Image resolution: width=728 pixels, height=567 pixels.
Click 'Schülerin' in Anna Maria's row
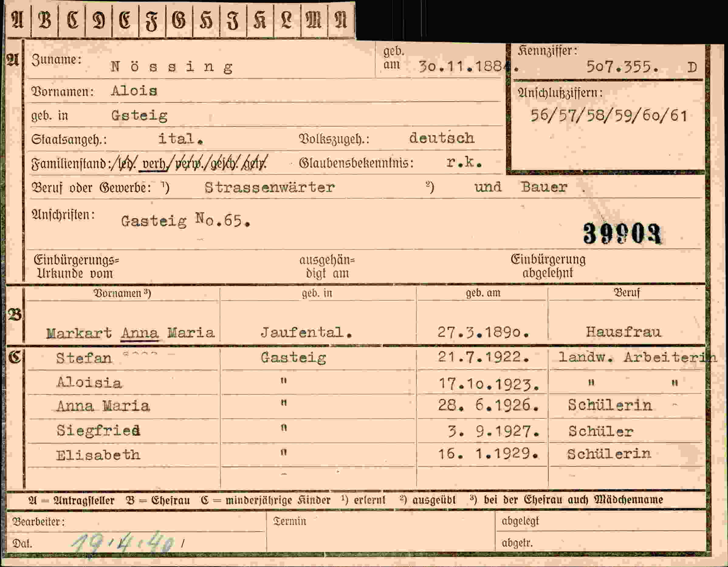(610, 405)
